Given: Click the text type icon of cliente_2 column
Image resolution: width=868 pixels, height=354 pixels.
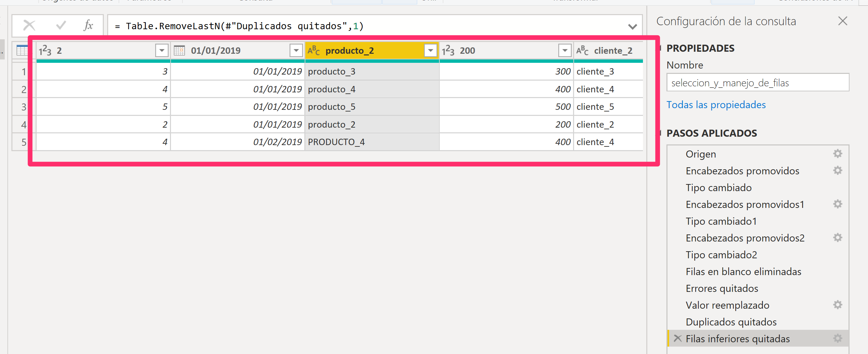Looking at the screenshot, I should [x=582, y=50].
